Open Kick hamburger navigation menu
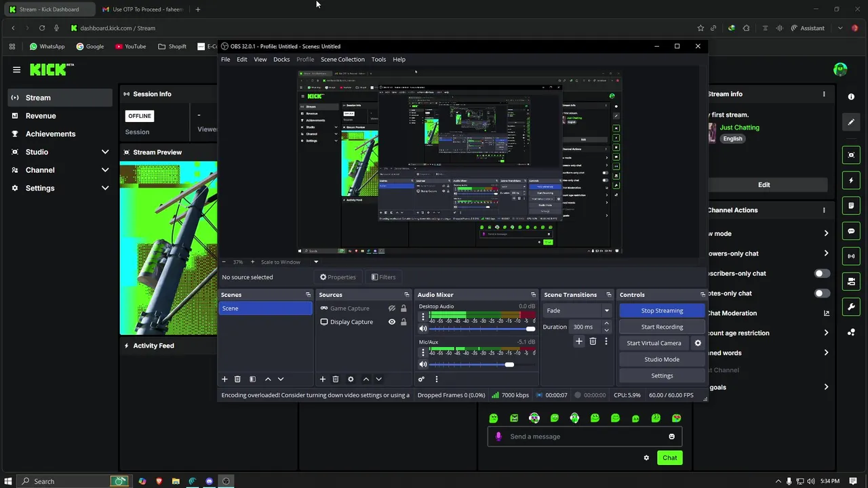Image resolution: width=868 pixels, height=488 pixels. coord(16,69)
